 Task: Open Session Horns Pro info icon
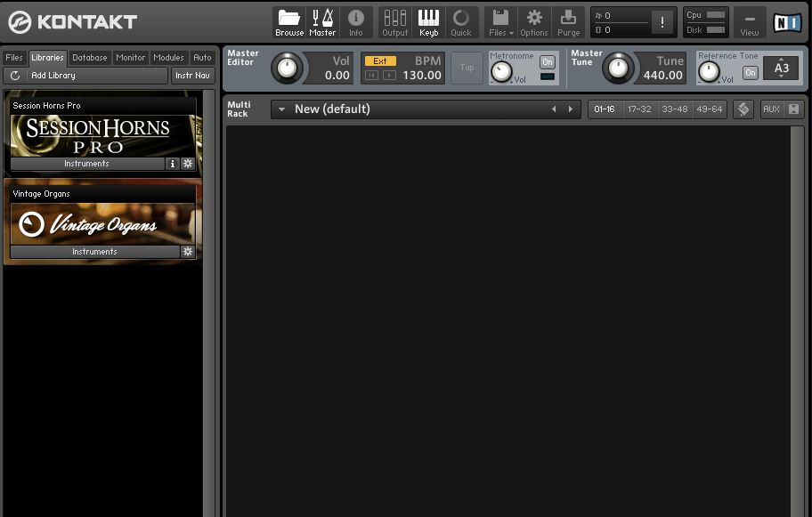tap(173, 164)
